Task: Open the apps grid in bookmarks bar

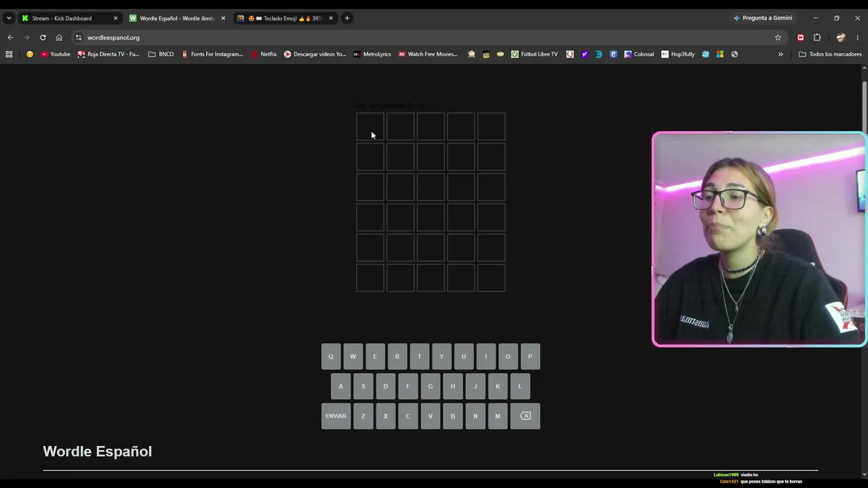Action: coord(9,54)
